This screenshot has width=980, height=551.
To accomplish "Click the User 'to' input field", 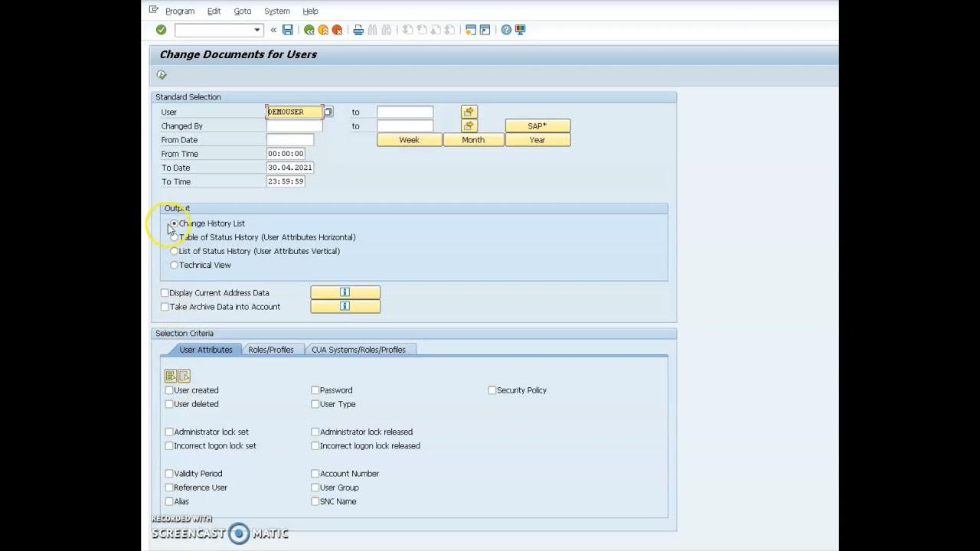I will click(405, 112).
